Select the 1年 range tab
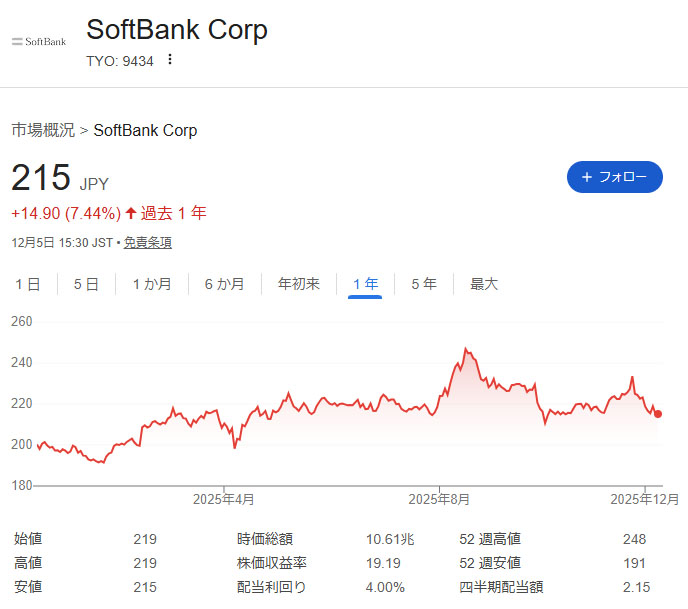The height and width of the screenshot is (609, 688). (x=365, y=284)
